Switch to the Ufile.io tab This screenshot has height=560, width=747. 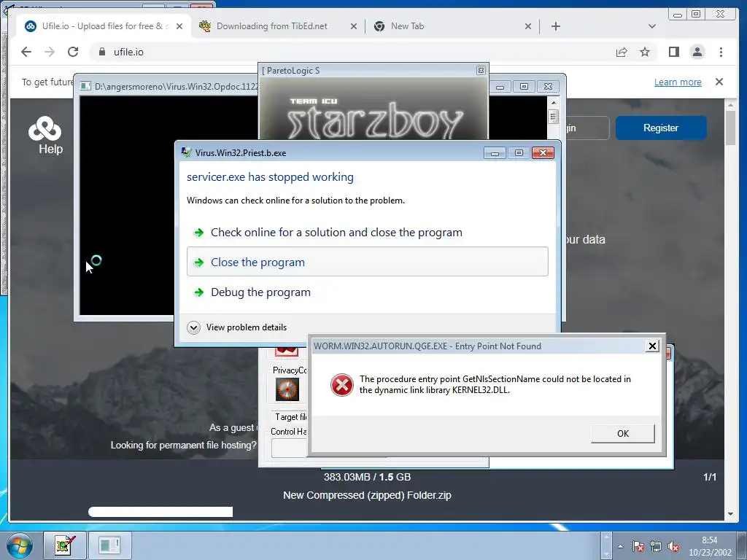102,26
